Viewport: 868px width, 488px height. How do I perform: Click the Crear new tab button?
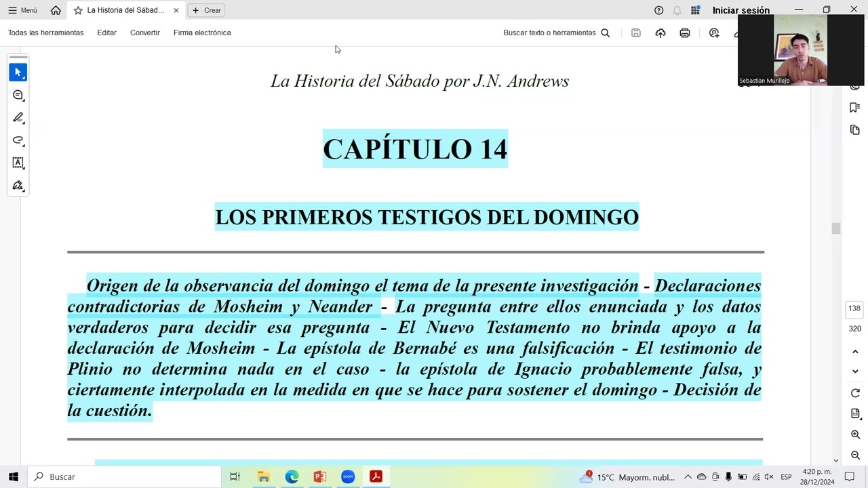[206, 10]
